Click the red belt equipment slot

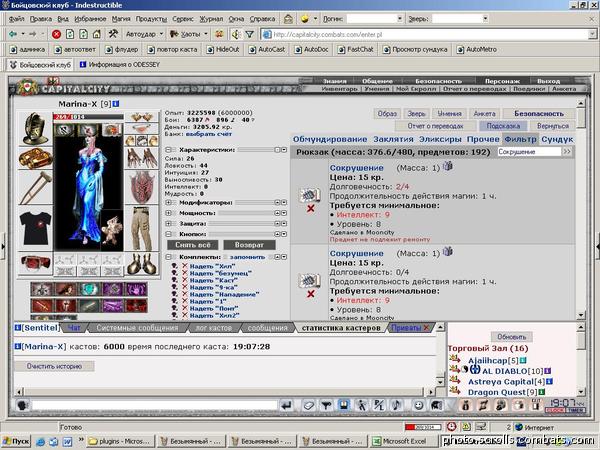(x=35, y=262)
